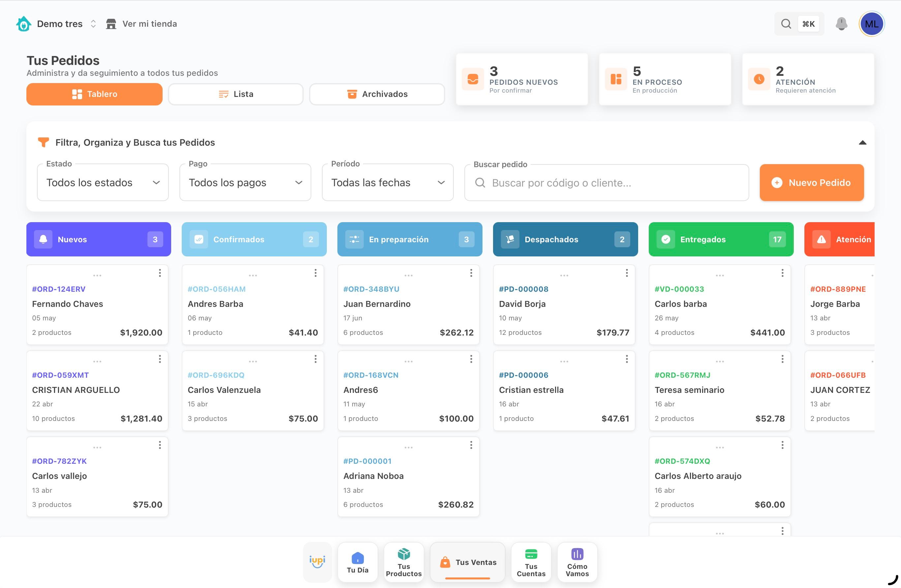Screen dimensions: 901x588
Task: Open the Período dropdown
Action: tap(388, 182)
